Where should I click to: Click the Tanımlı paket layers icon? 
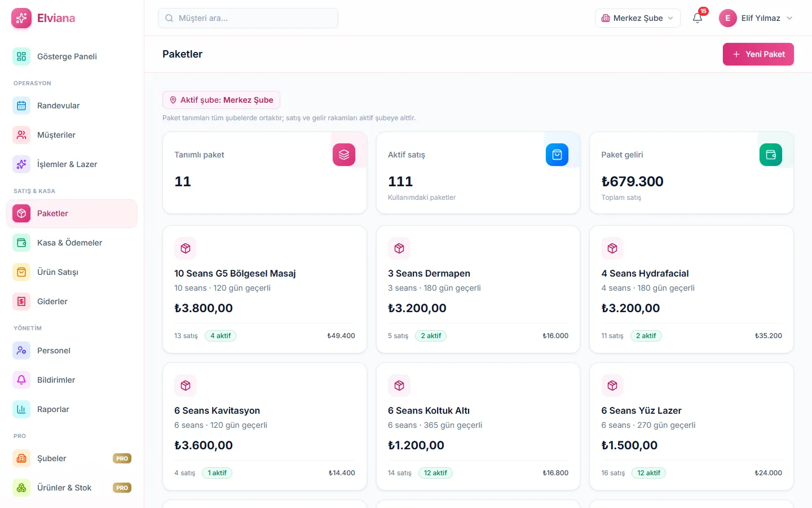click(x=344, y=155)
